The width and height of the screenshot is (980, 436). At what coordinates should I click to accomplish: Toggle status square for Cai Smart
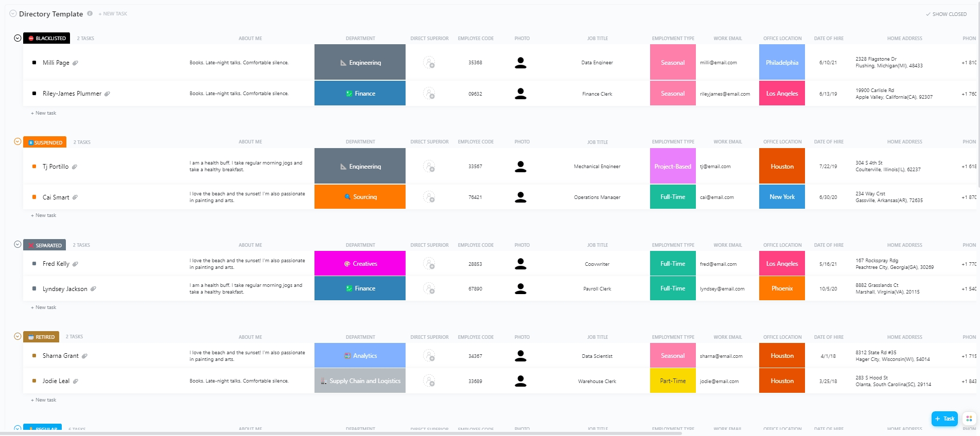34,197
